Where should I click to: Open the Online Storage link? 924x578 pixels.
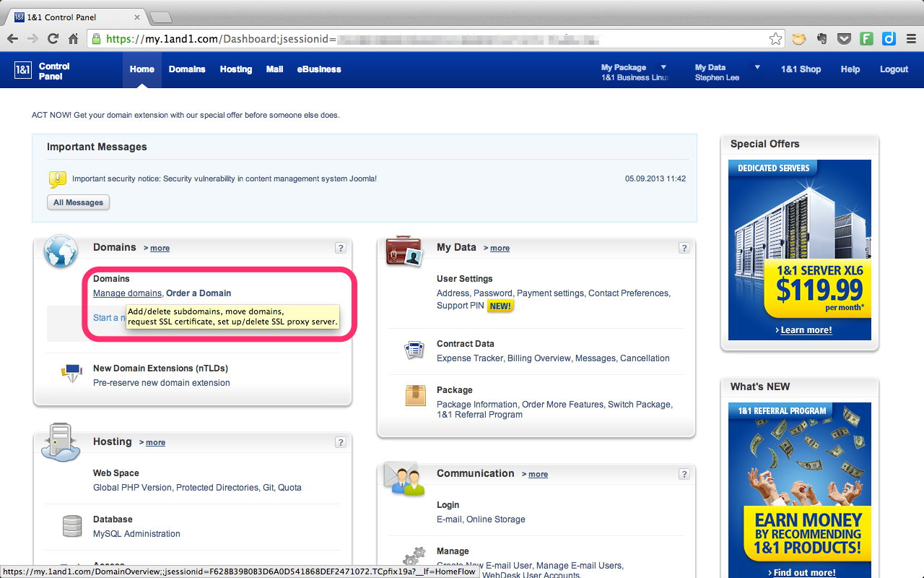click(496, 519)
